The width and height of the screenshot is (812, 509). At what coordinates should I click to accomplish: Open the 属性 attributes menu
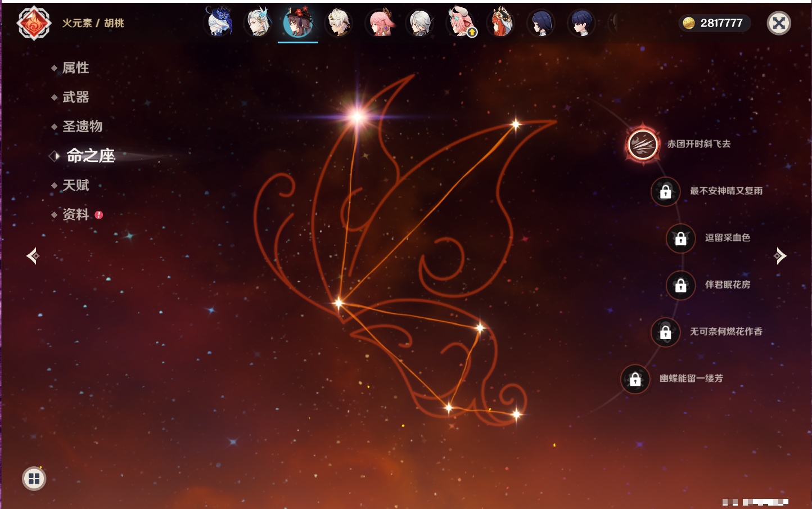pos(75,68)
